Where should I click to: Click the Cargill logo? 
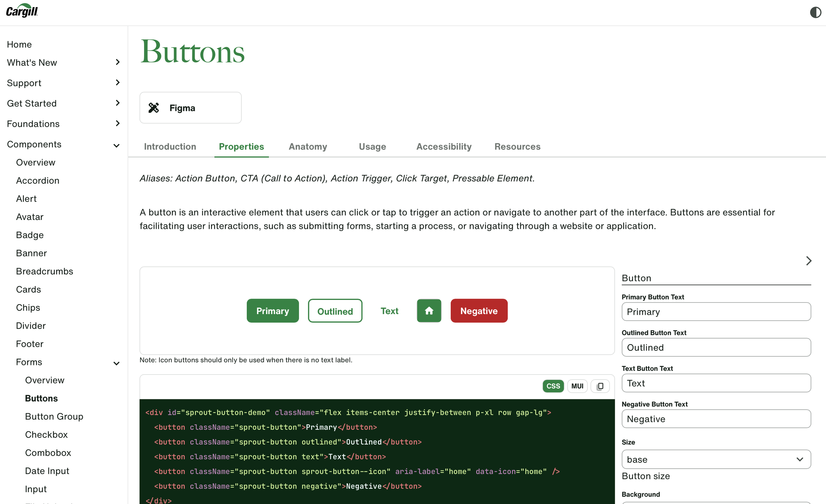tap(22, 11)
